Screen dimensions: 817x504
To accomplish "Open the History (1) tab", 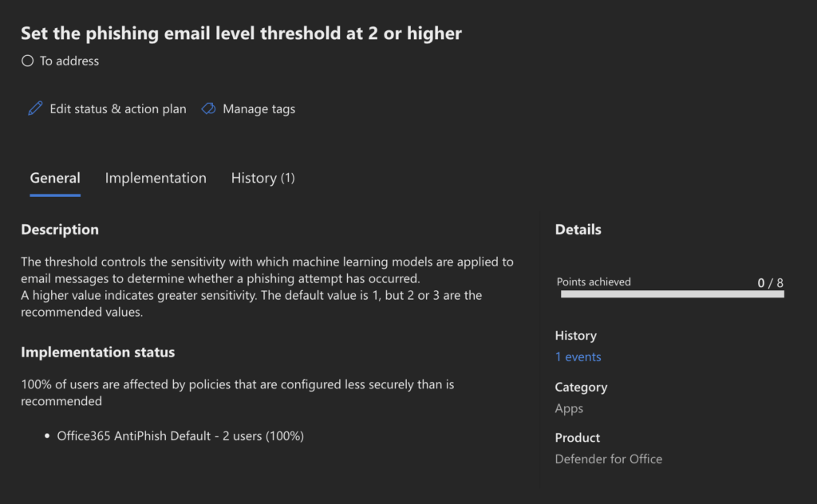I will (262, 178).
